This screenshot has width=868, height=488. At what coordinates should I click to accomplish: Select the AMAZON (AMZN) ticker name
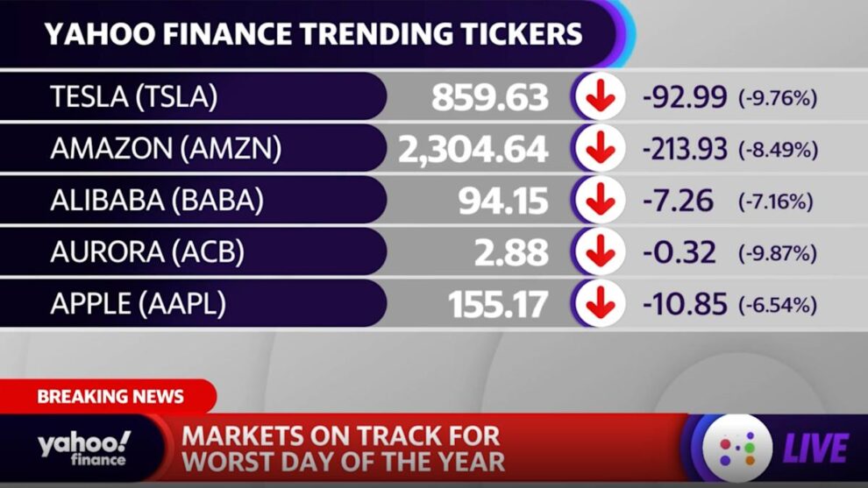[166, 149]
